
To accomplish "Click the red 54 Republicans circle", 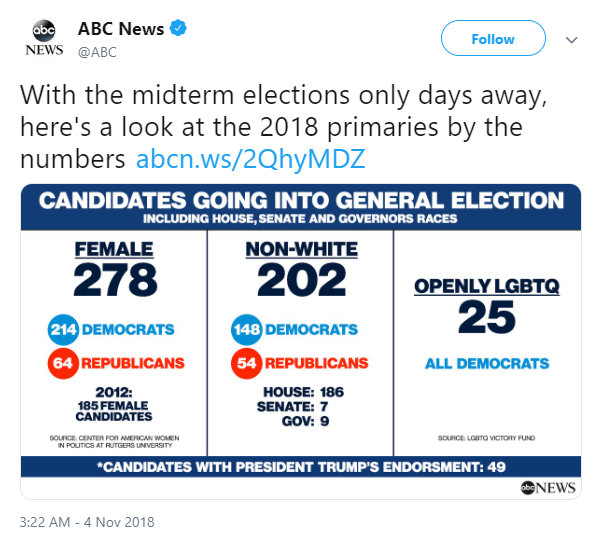I will 247,363.
